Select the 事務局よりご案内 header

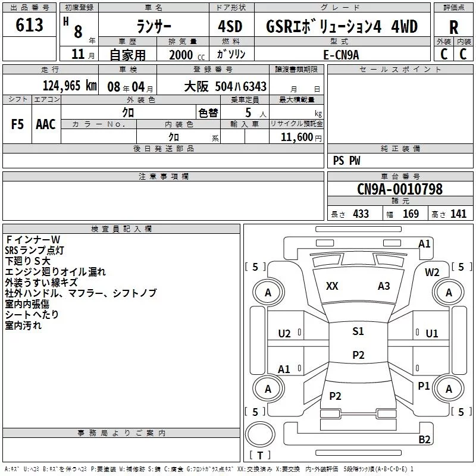(121, 433)
